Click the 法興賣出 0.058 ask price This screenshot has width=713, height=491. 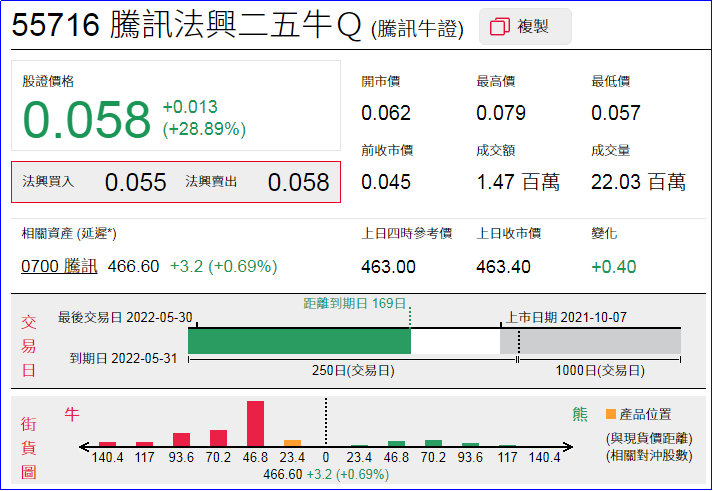[297, 182]
